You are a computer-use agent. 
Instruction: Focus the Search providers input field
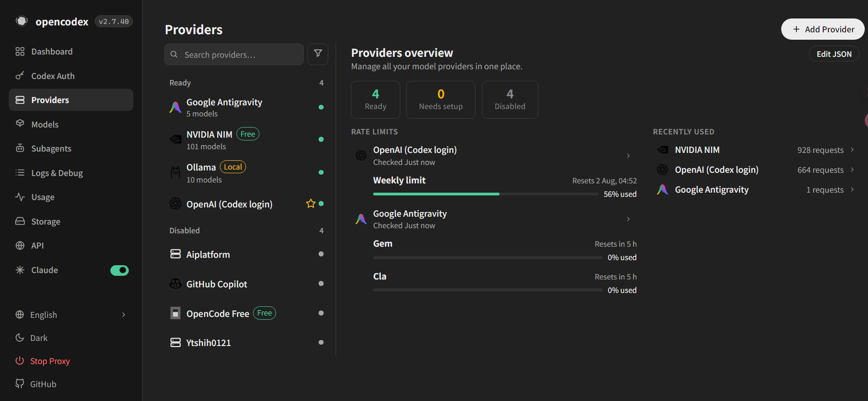coord(234,55)
